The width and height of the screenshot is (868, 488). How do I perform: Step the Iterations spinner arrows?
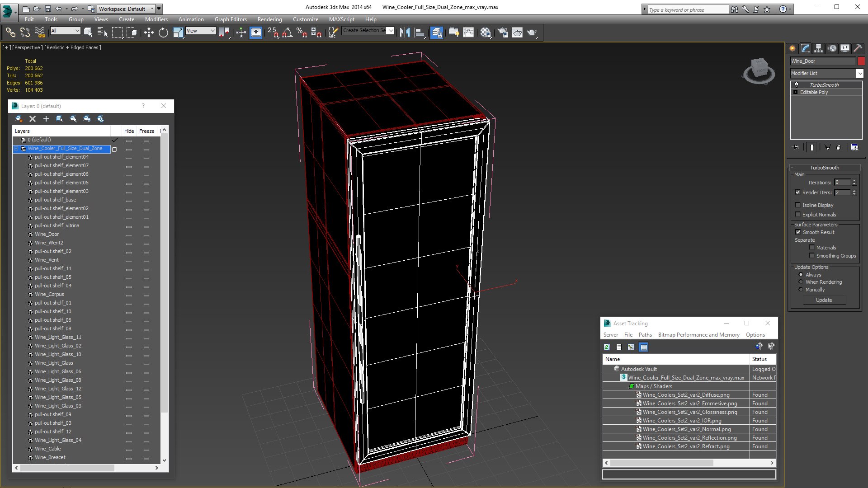(x=854, y=183)
